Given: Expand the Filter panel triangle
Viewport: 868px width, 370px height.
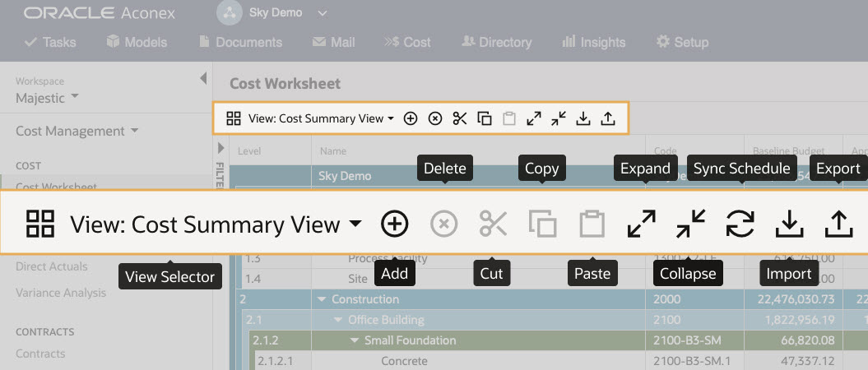Looking at the screenshot, I should (x=220, y=148).
